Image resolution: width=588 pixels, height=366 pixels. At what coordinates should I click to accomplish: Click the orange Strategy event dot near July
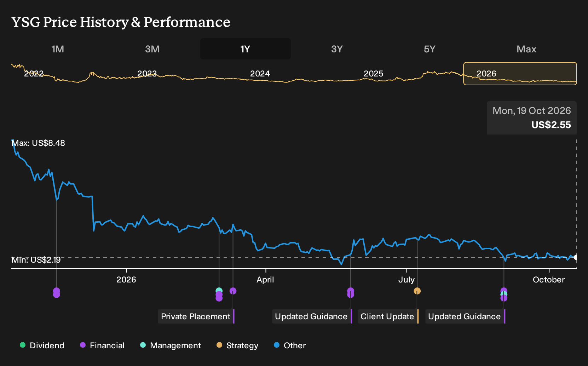click(417, 291)
